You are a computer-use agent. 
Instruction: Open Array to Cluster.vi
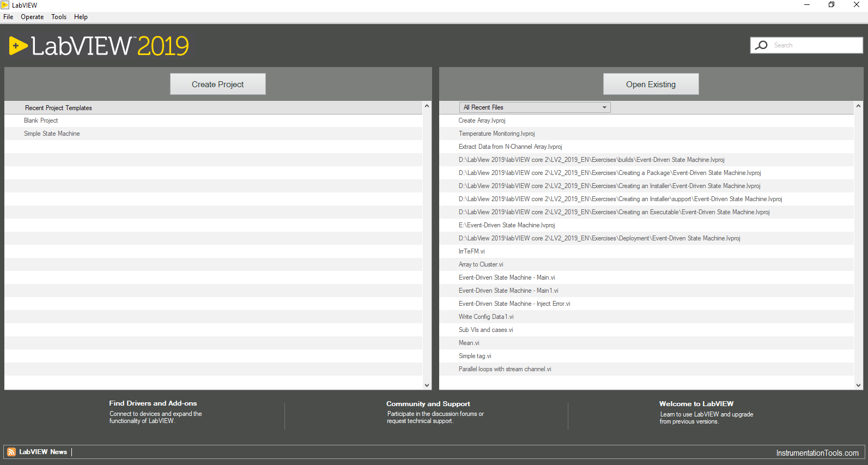point(481,264)
